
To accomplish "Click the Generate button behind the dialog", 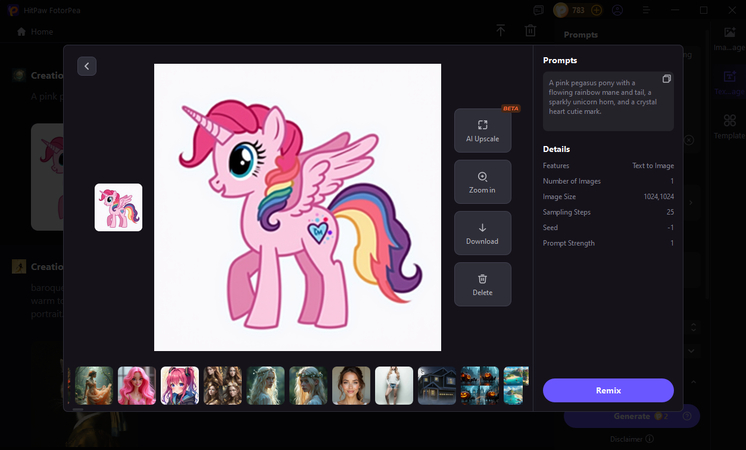I will [632, 416].
